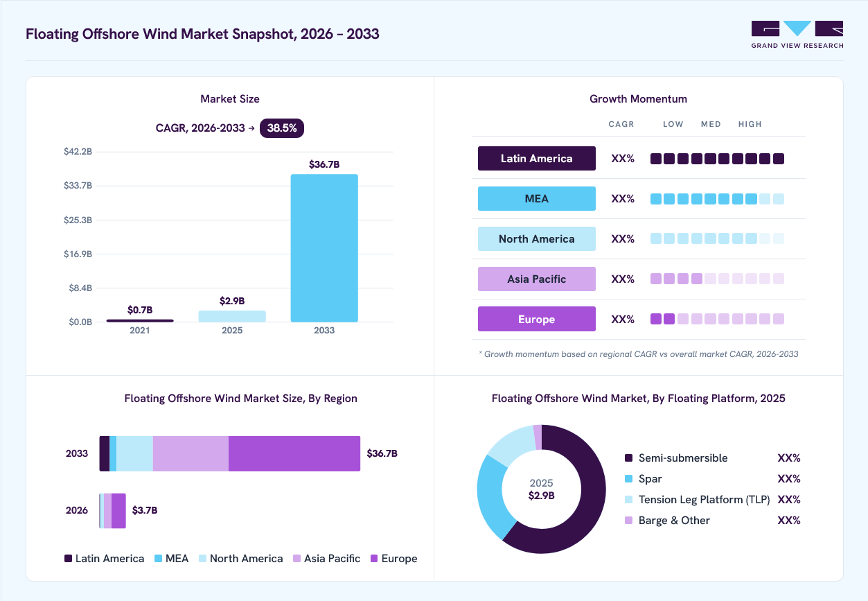Select the MEA region label in Growth Momentum
The width and height of the screenshot is (868, 601).
[537, 198]
